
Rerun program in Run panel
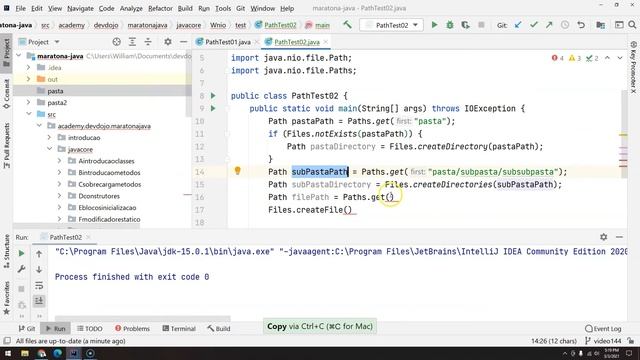21,253
